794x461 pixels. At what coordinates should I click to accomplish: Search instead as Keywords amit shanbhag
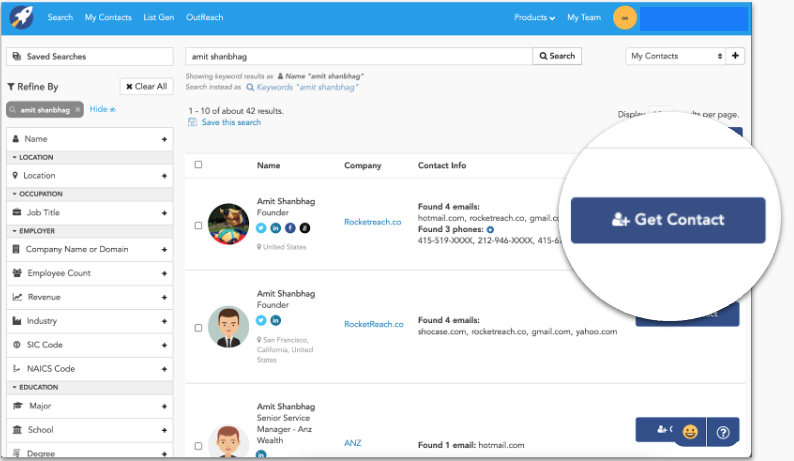point(303,87)
